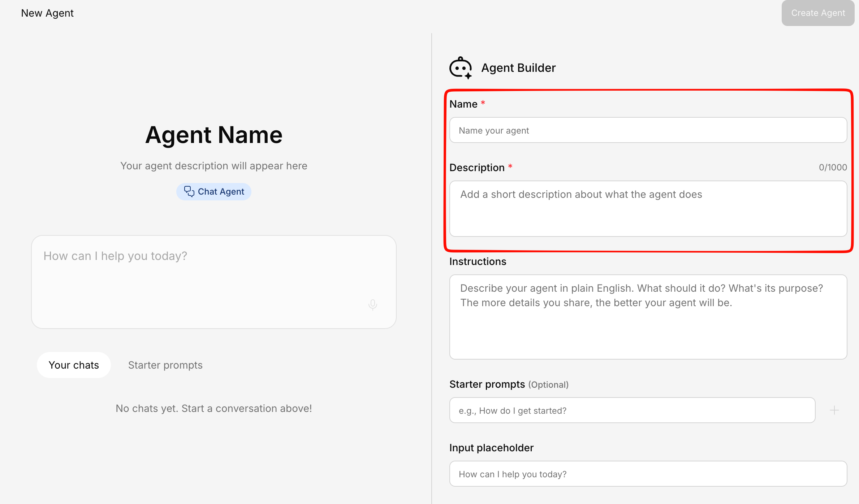The height and width of the screenshot is (504, 859).
Task: Click the Input placeholder text field
Action: [x=648, y=474]
